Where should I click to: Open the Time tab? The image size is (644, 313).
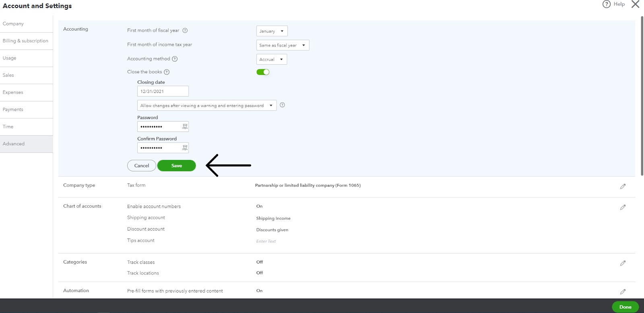click(x=27, y=127)
